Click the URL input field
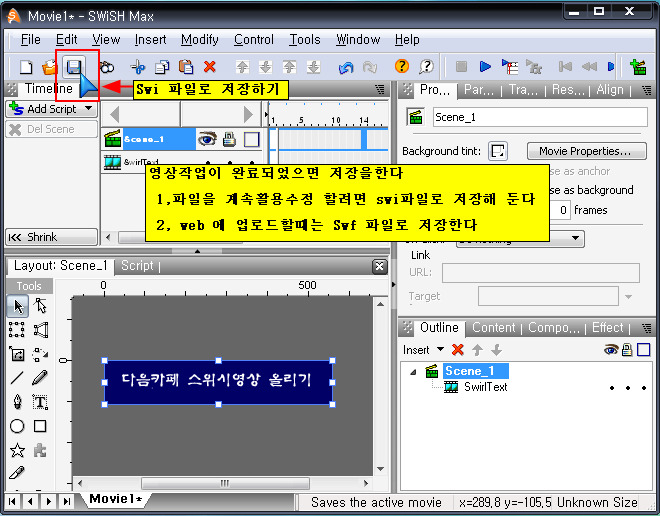 click(x=540, y=273)
